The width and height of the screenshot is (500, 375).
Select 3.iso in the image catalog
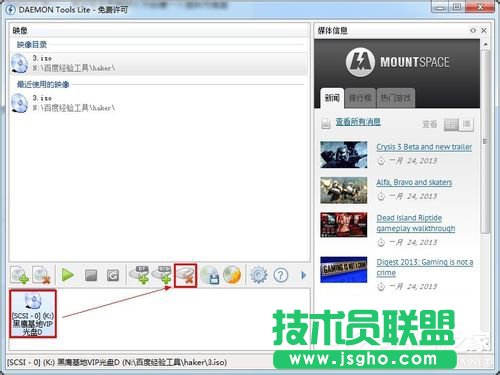(159, 63)
